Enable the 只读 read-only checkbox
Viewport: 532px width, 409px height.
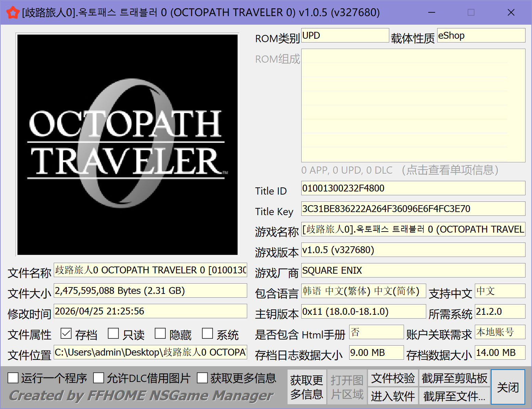pyautogui.click(x=113, y=334)
